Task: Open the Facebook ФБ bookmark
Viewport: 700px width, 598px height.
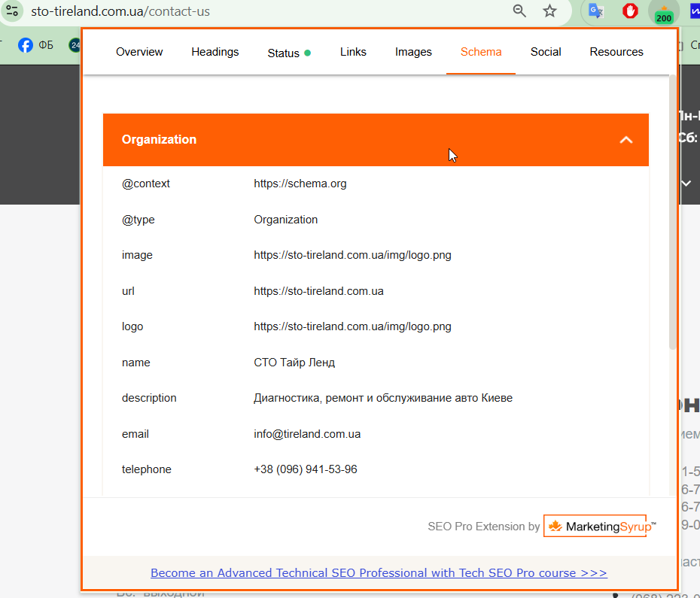Action: [35, 45]
